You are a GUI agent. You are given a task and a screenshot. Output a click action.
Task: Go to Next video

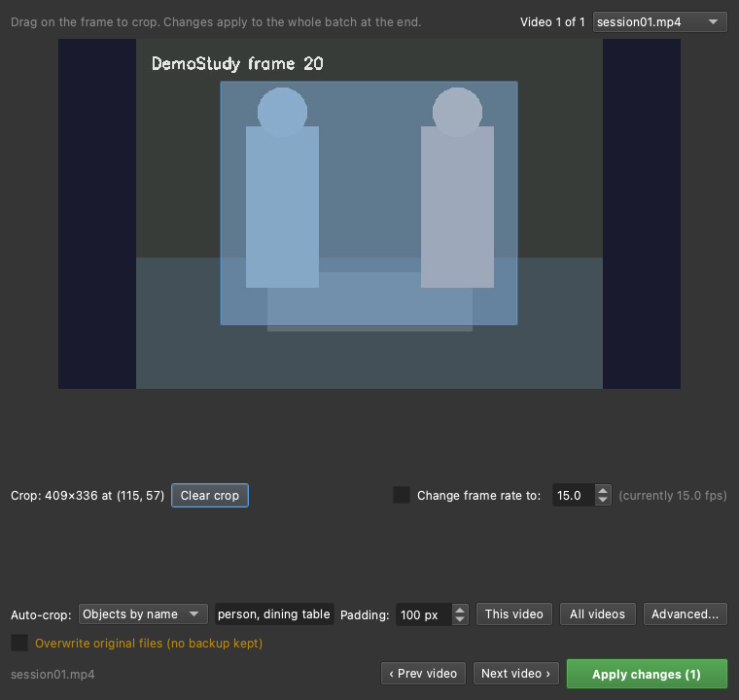(516, 674)
